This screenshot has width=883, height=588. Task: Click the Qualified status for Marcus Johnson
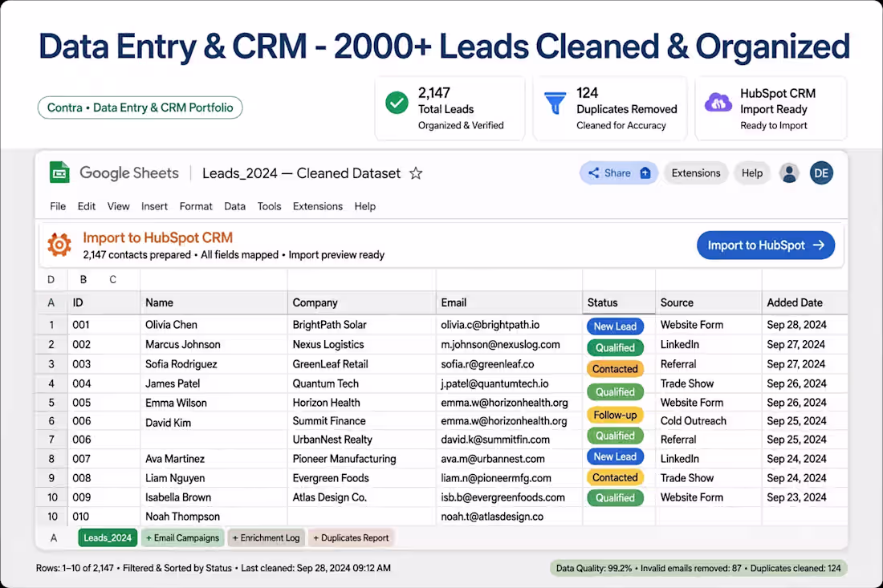tap(615, 347)
